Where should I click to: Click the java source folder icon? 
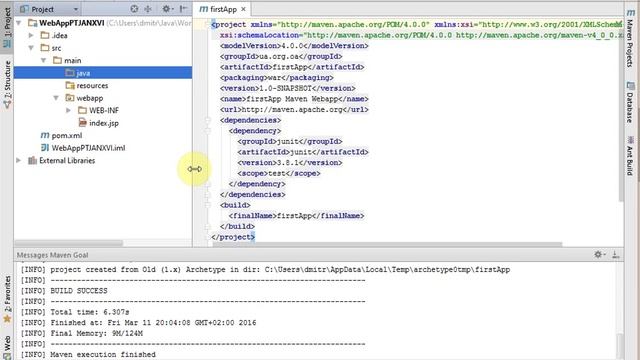point(70,73)
